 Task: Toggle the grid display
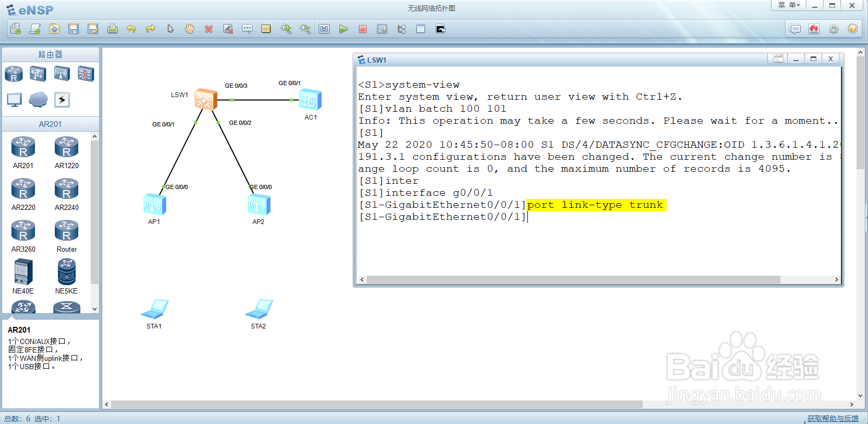(421, 29)
